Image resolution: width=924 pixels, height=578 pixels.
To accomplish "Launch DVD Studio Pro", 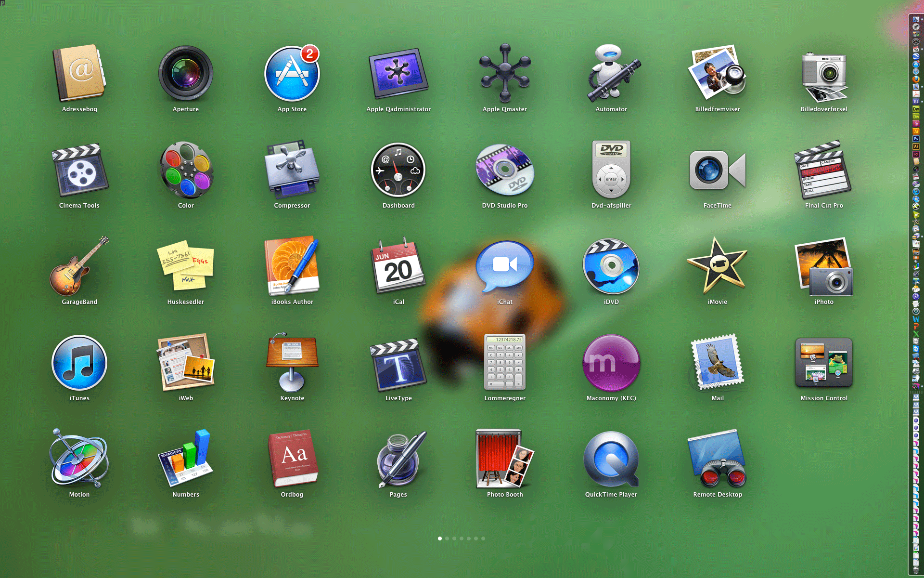I will (x=504, y=170).
